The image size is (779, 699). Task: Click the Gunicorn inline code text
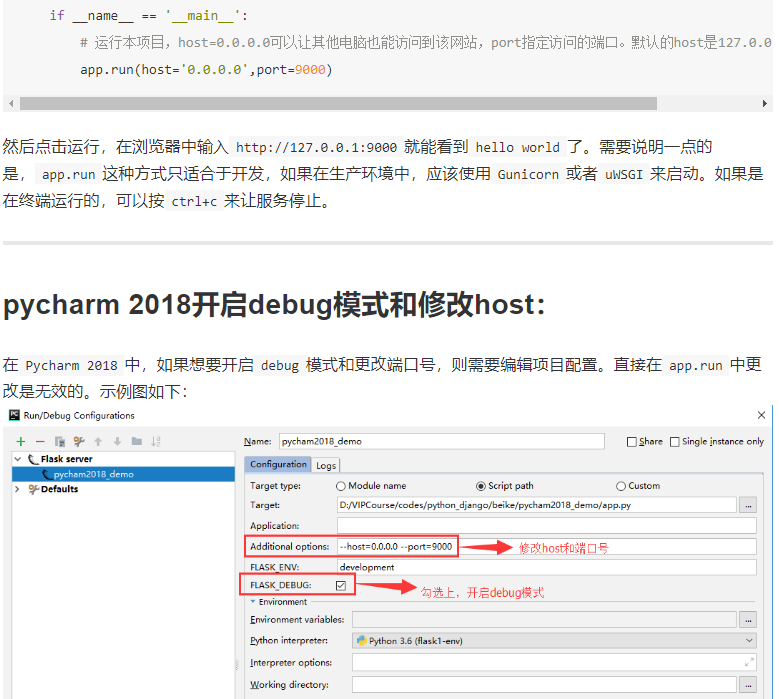click(528, 174)
